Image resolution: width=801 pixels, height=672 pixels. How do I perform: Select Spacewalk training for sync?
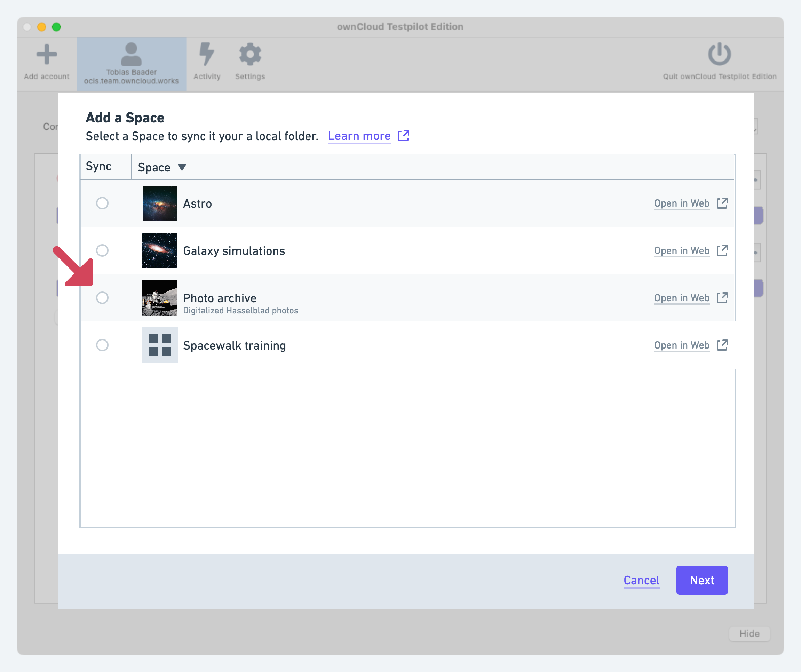[102, 345]
